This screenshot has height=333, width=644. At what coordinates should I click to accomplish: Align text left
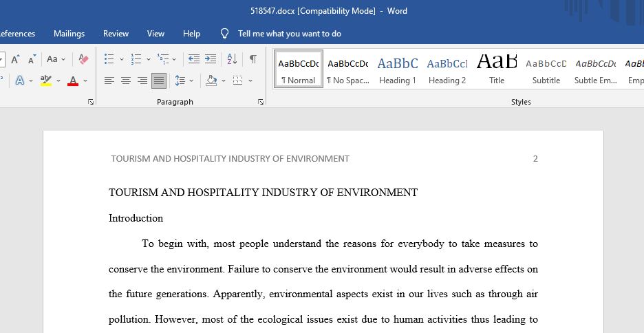(x=109, y=80)
